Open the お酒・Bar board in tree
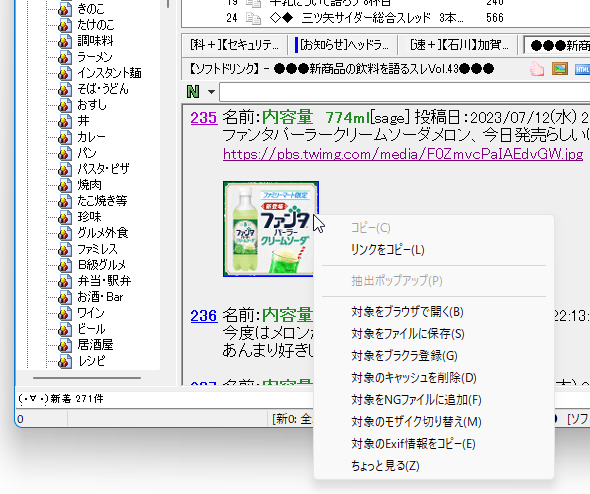590x494 pixels. pyautogui.click(x=100, y=297)
